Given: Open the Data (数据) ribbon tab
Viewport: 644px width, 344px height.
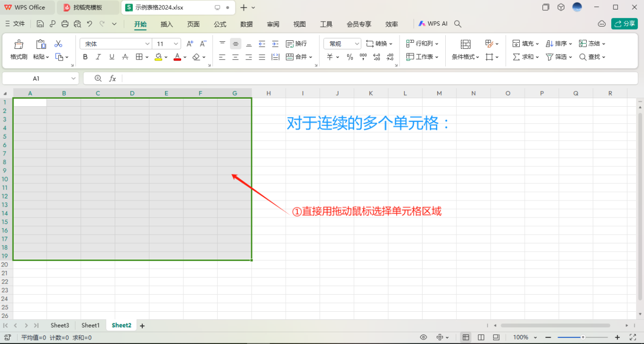Looking at the screenshot, I should (x=247, y=24).
